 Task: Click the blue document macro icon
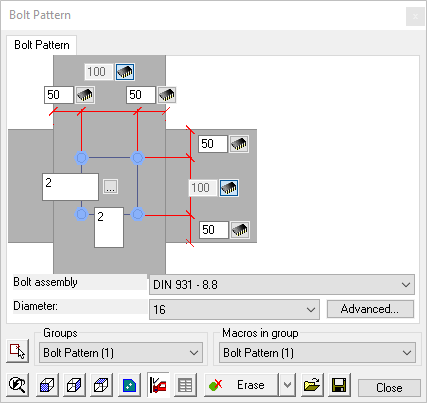[129, 385]
